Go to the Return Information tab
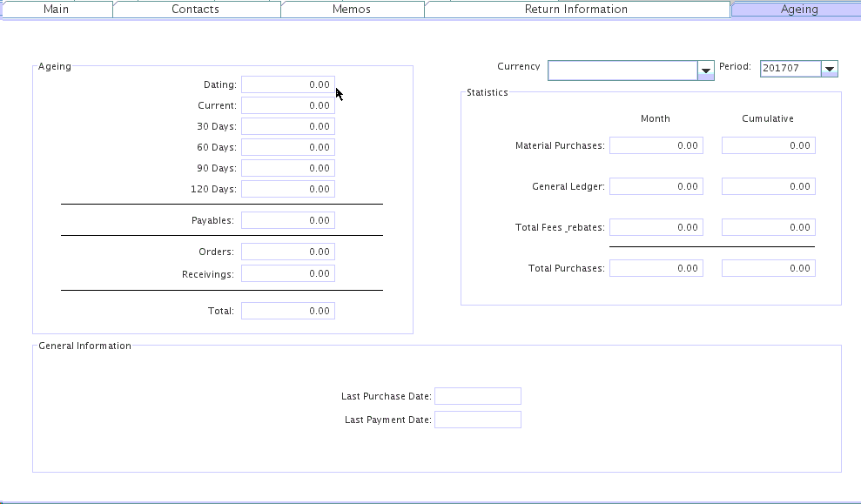Image resolution: width=861 pixels, height=504 pixels. pyautogui.click(x=575, y=10)
